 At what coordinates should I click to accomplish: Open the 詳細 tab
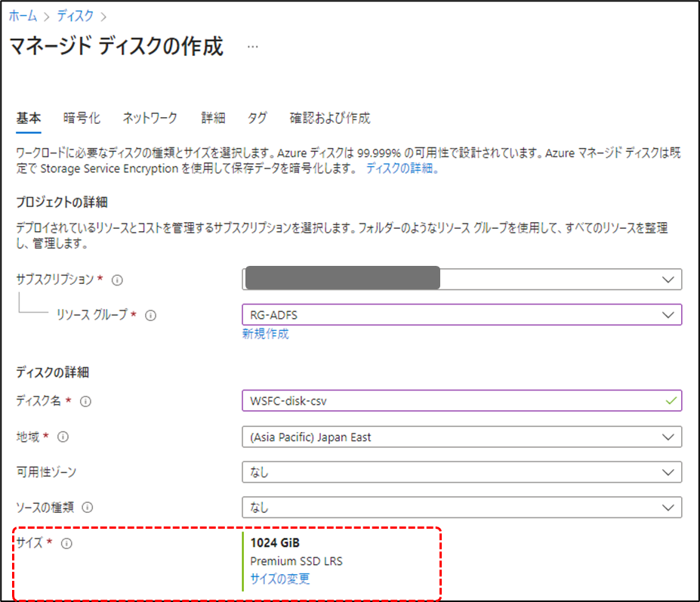tap(213, 119)
